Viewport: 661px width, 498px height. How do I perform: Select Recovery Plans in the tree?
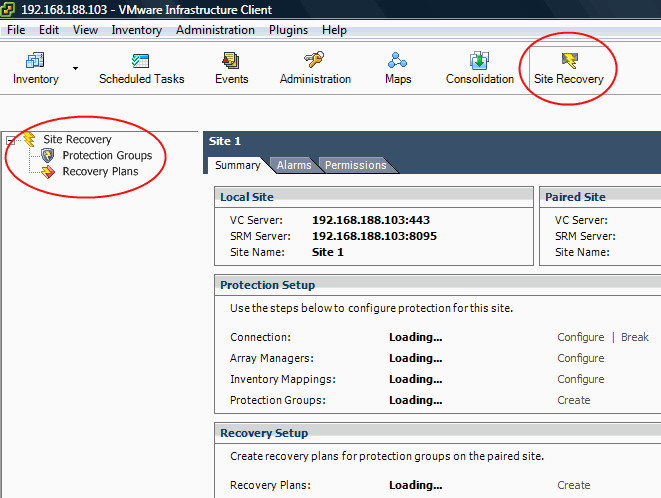click(x=100, y=171)
